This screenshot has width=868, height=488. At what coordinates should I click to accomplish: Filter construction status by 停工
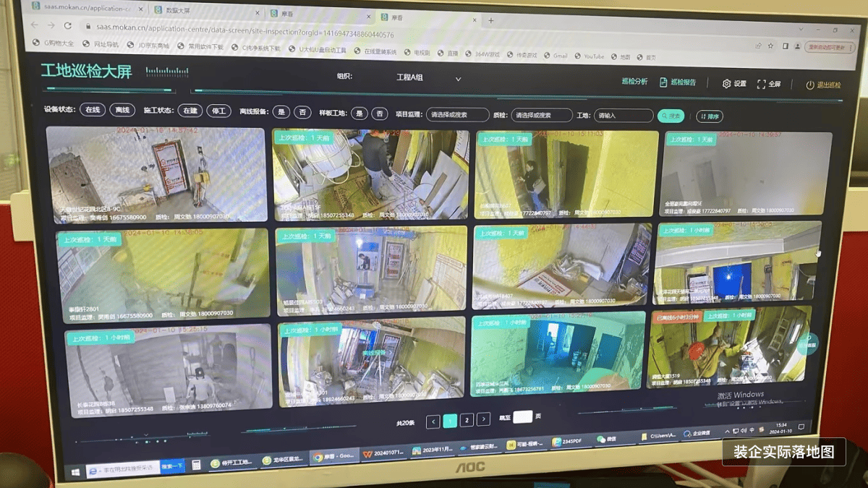[x=218, y=111]
